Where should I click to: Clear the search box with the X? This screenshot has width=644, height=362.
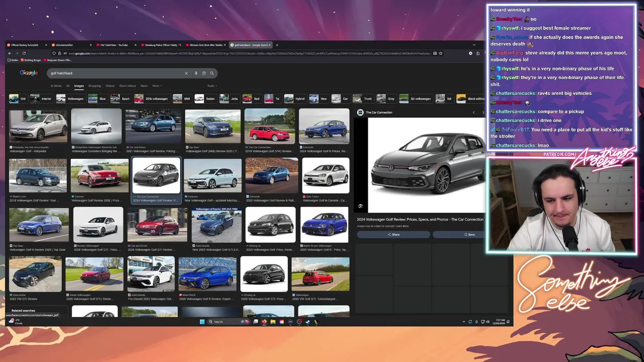coord(186,73)
